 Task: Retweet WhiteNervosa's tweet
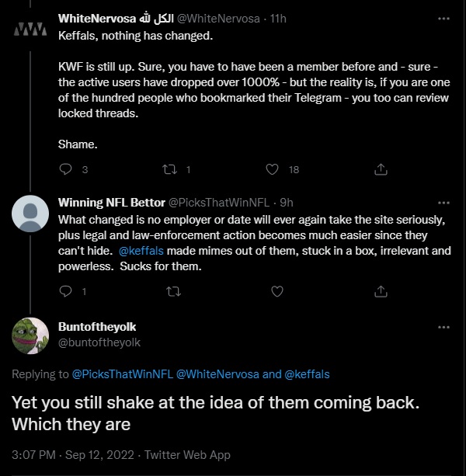click(x=169, y=169)
